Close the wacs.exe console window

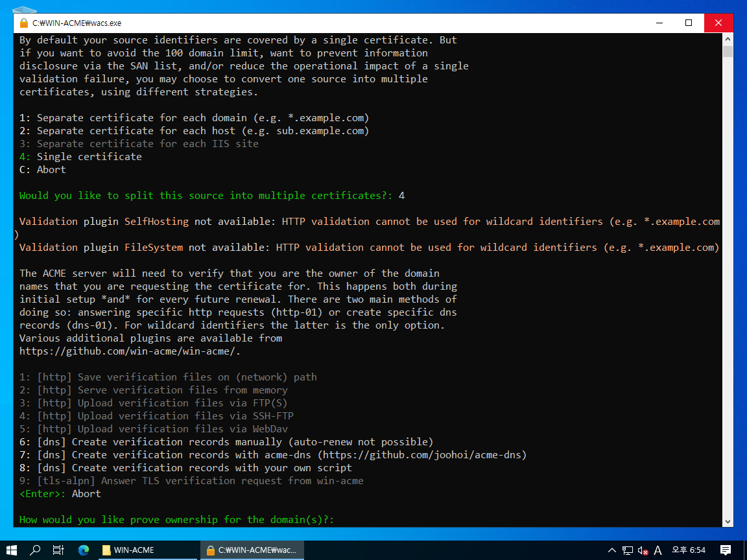718,23
